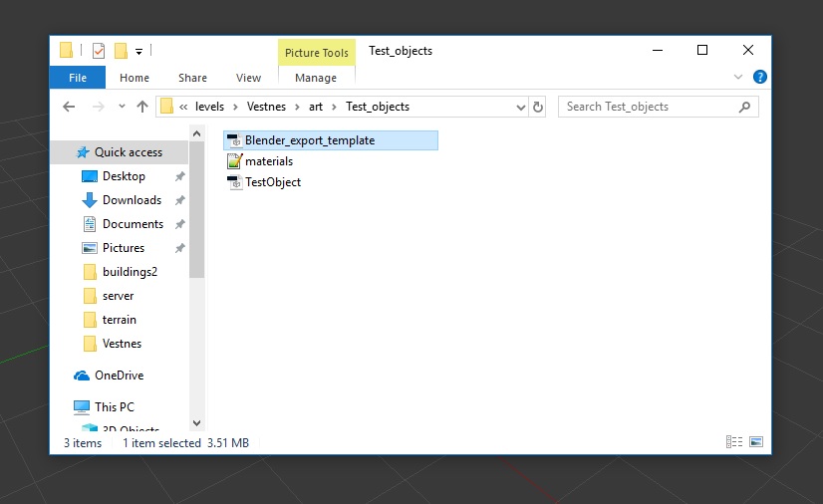Switch to the Home ribbon tab

(x=135, y=78)
